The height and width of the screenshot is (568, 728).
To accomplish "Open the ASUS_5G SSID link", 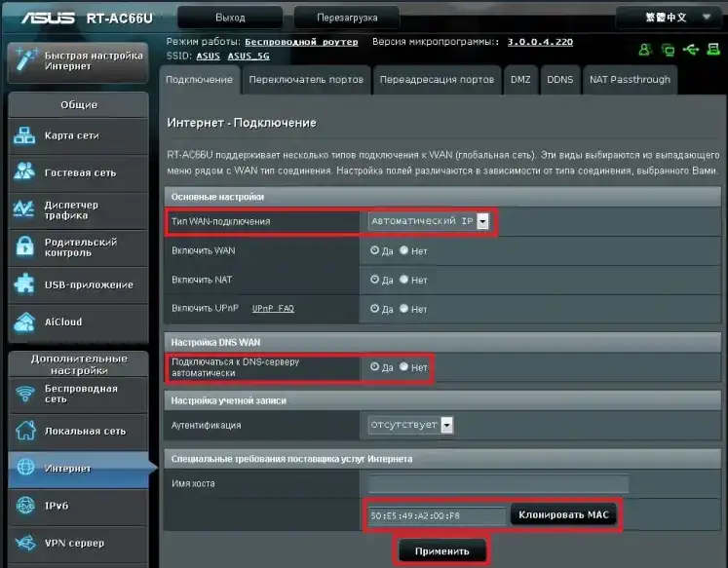I will 249,57.
